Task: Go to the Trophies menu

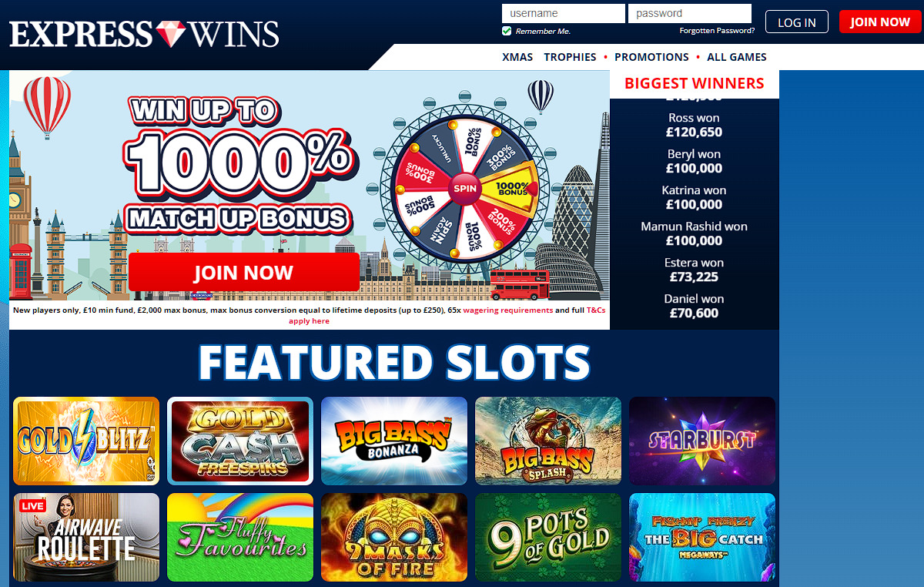Action: pyautogui.click(x=570, y=57)
